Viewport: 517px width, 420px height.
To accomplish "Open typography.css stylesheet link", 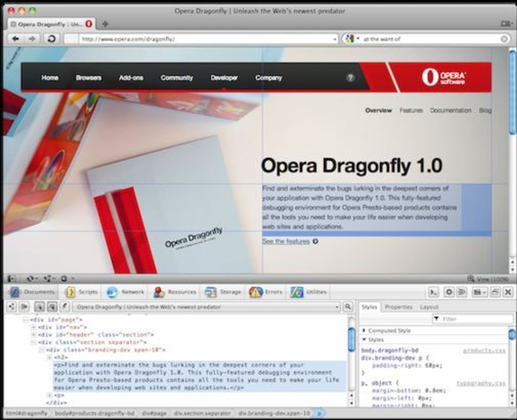I will click(481, 383).
